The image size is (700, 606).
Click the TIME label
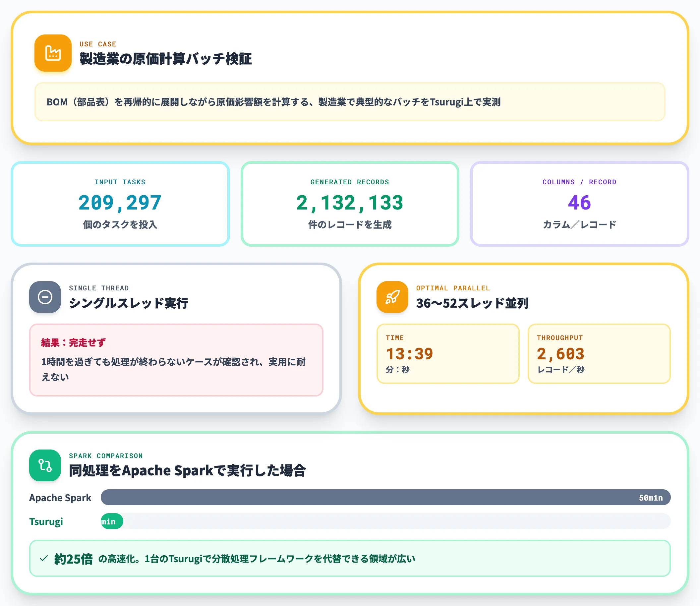click(395, 338)
